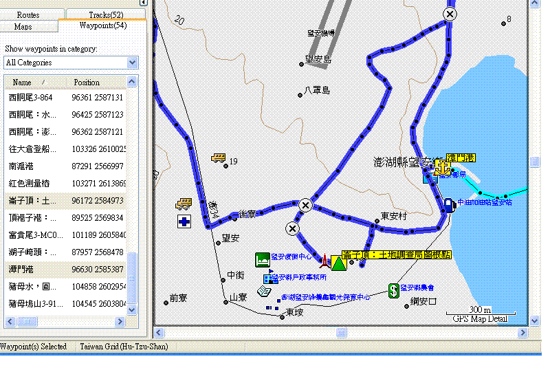Click waypoint list scroll up arrow

pyautogui.click(x=131, y=82)
